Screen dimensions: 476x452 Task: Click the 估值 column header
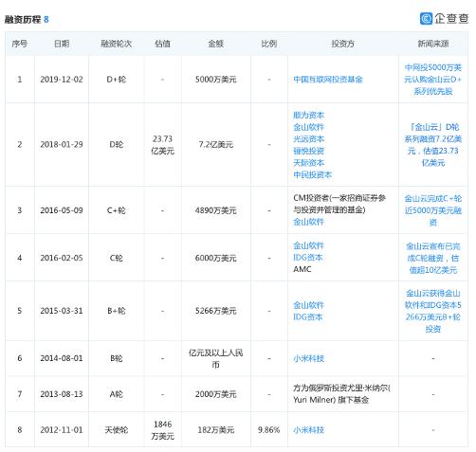coord(162,44)
